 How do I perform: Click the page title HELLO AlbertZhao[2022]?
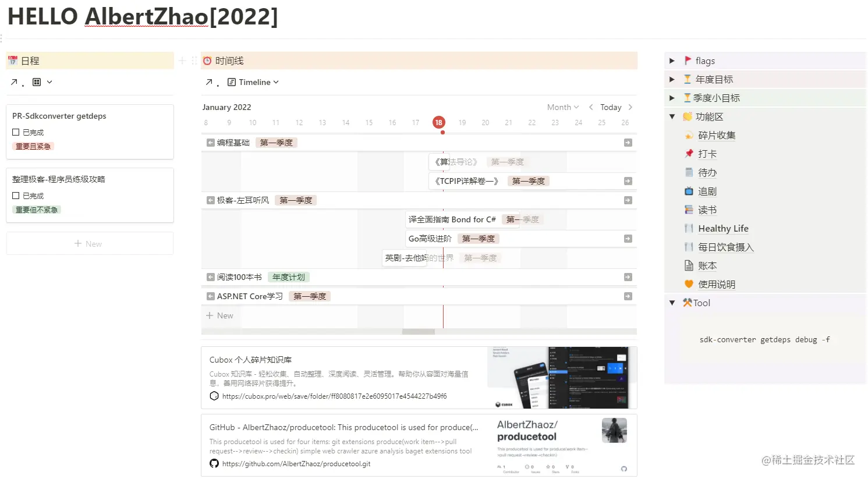[143, 16]
